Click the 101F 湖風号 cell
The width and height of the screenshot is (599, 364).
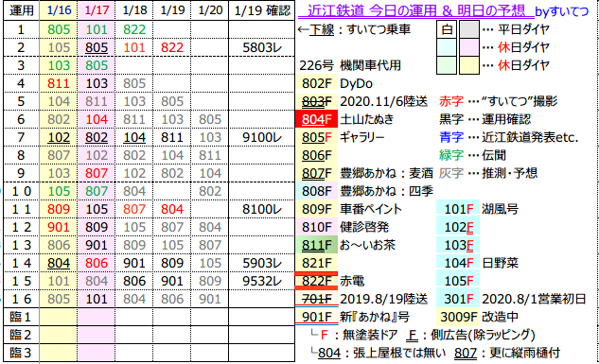(458, 209)
